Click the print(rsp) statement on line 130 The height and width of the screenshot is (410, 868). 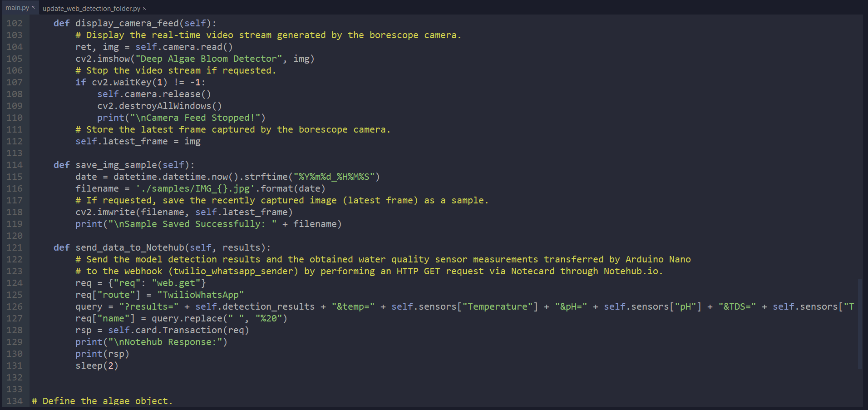click(x=102, y=354)
